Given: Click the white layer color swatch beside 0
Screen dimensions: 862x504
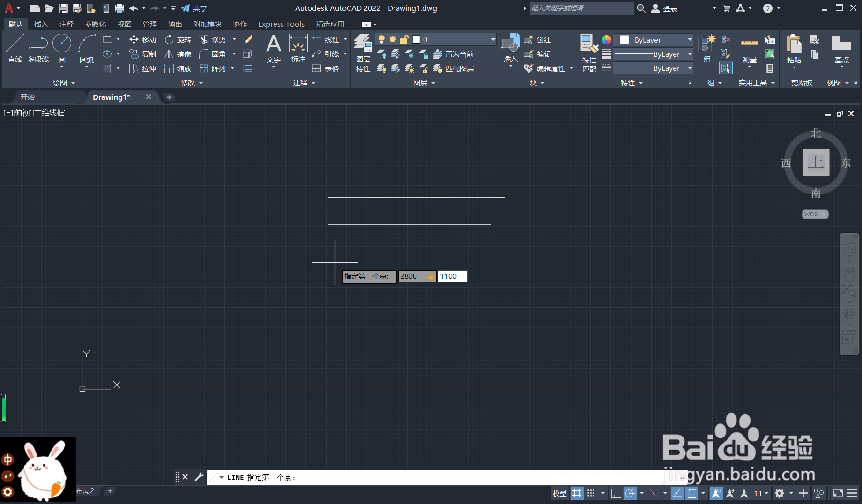Looking at the screenshot, I should point(416,40).
